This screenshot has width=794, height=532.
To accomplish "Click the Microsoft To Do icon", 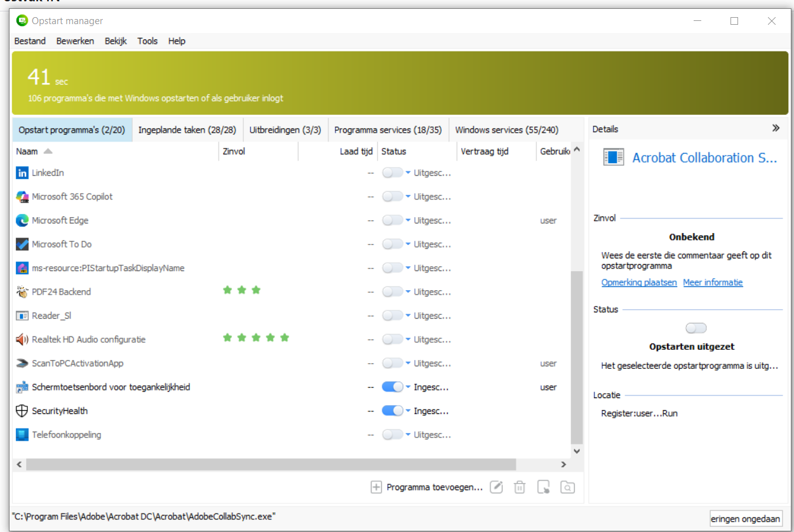I will (22, 244).
